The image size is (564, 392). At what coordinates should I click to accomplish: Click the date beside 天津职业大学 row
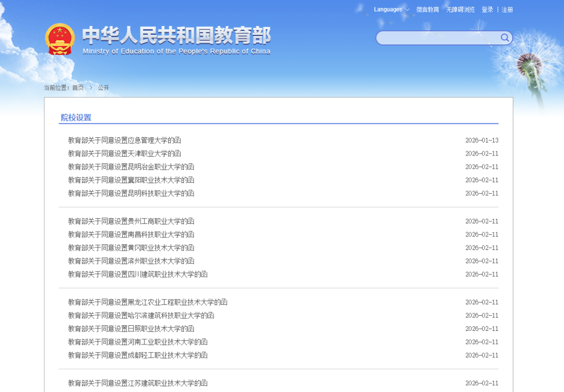point(481,153)
